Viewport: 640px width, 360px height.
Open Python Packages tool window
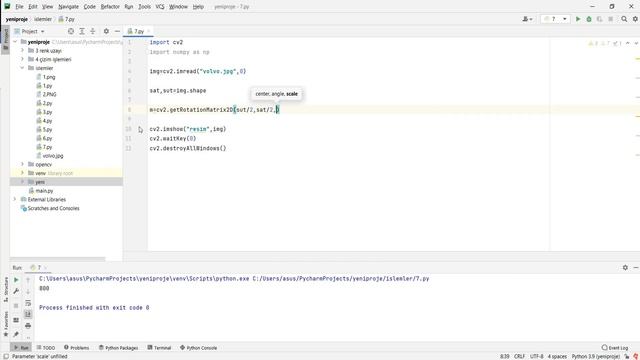click(118, 348)
